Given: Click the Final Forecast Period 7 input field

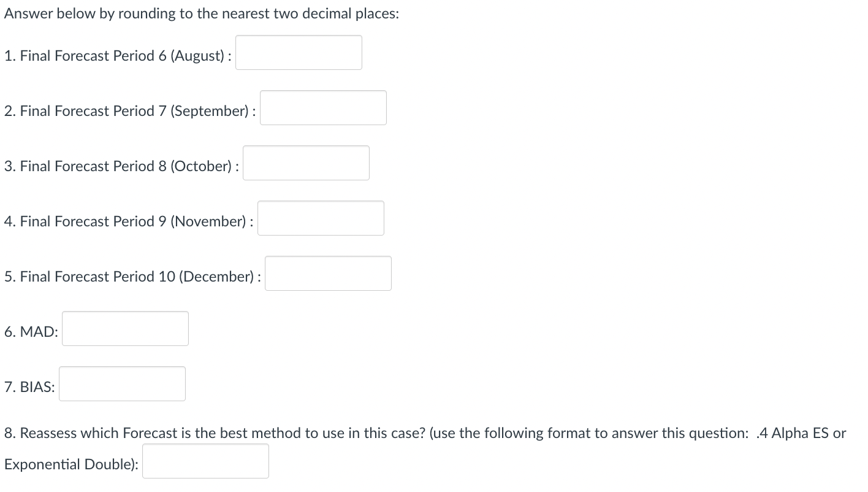Looking at the screenshot, I should 323,107.
